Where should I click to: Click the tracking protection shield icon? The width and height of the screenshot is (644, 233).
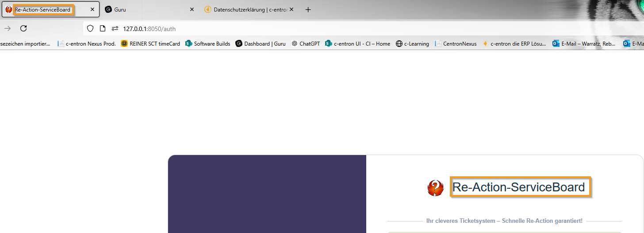(x=90, y=29)
